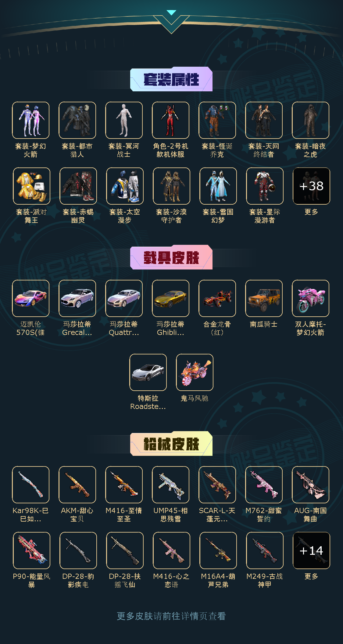Open the 更多皮肤请前往详情页查看 link

tap(171, 616)
